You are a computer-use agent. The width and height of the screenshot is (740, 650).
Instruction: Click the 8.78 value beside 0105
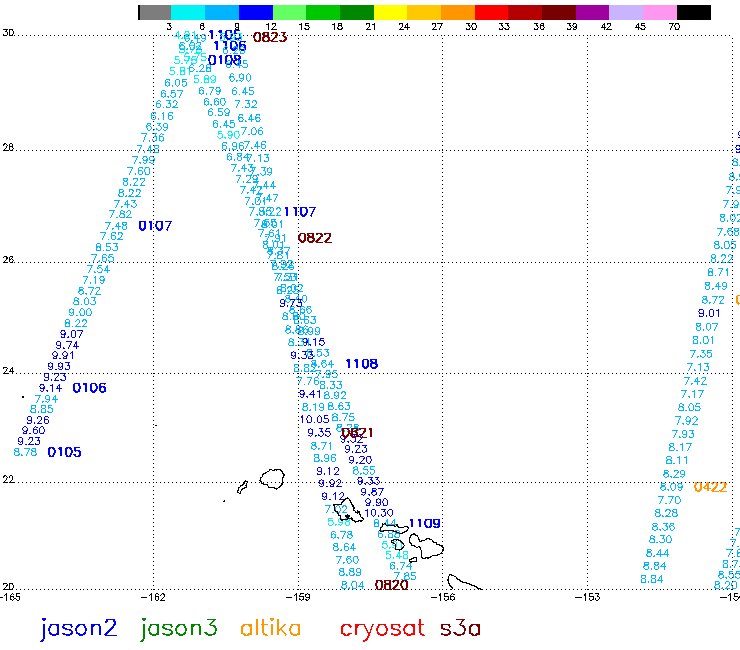[25, 452]
